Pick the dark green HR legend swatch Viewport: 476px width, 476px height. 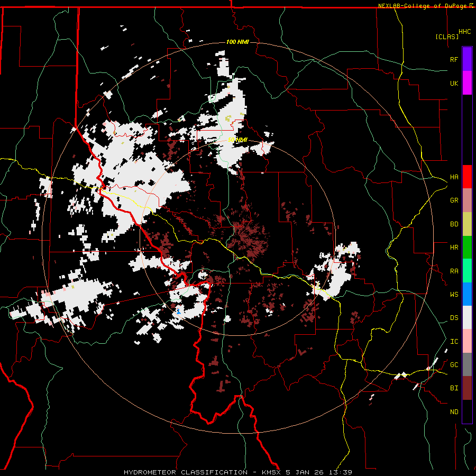(x=467, y=248)
